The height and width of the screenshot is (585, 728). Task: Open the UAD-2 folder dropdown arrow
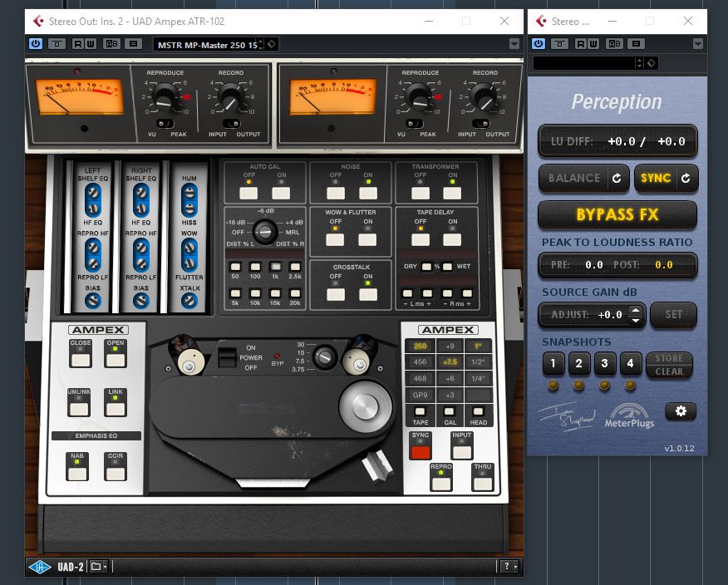[x=105, y=567]
